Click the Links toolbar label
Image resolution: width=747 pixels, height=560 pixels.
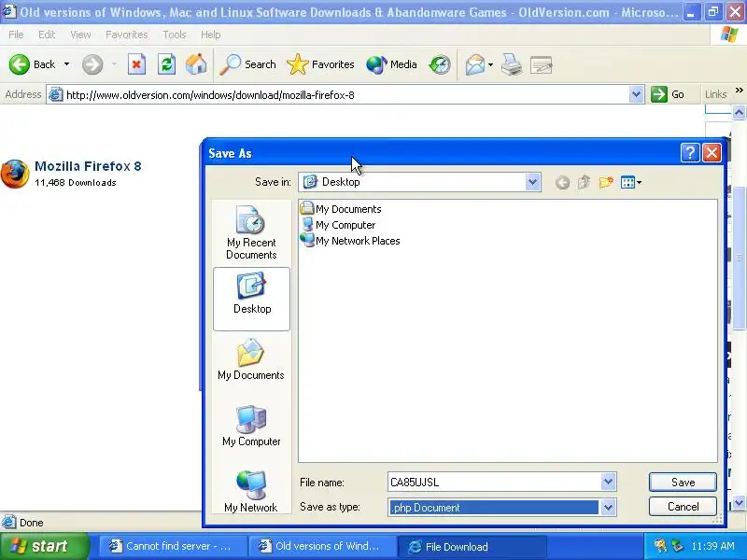(715, 95)
